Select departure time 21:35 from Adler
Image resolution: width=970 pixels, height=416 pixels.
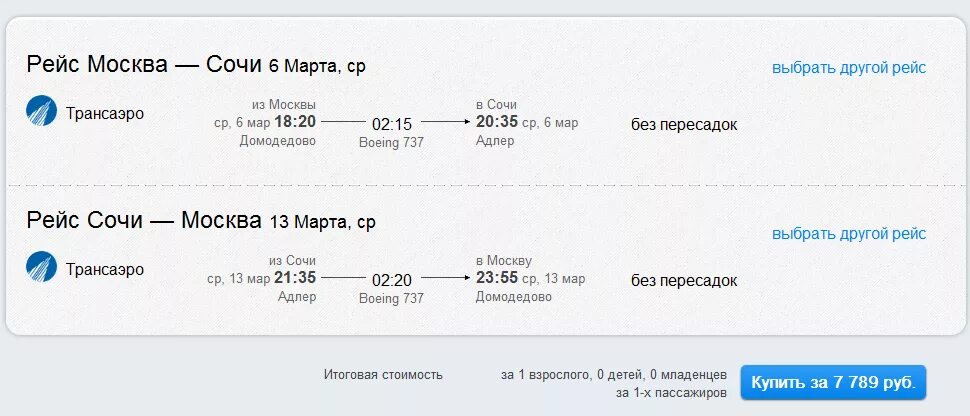[x=296, y=278]
